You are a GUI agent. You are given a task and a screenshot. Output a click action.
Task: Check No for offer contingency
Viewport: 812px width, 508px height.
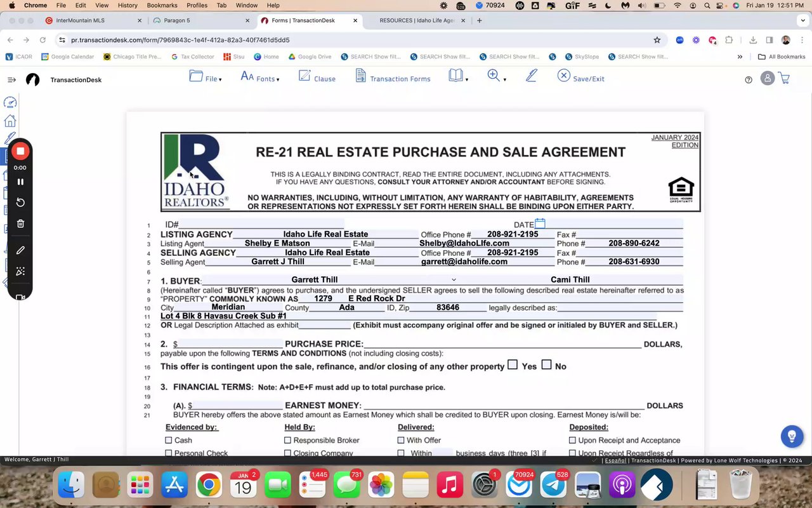[546, 365]
